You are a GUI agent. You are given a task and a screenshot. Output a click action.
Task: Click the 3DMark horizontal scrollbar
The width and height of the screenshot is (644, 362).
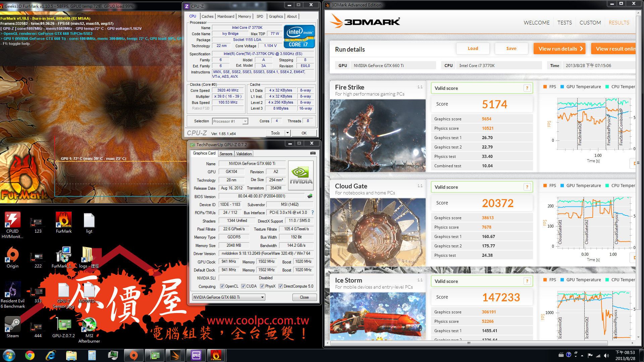coord(469,343)
